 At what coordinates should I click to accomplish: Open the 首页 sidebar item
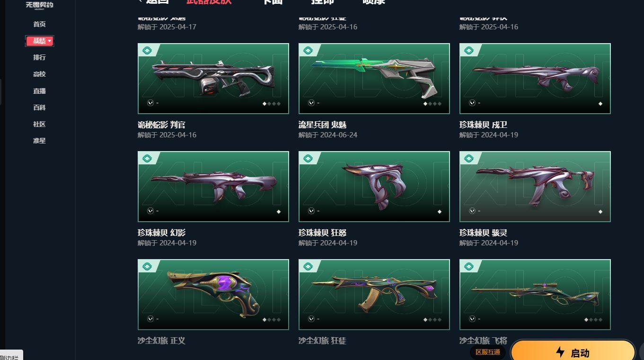(x=40, y=24)
